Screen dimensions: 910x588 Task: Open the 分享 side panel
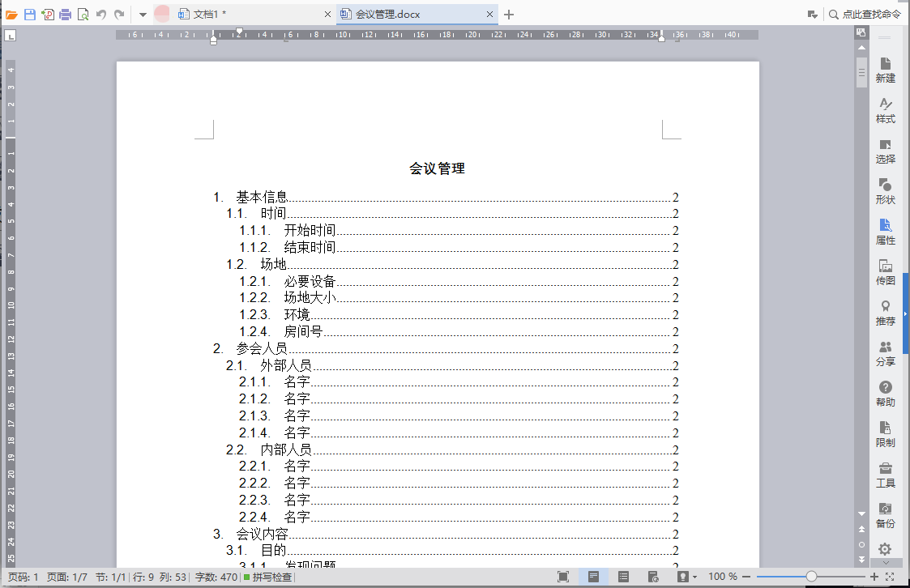point(885,354)
